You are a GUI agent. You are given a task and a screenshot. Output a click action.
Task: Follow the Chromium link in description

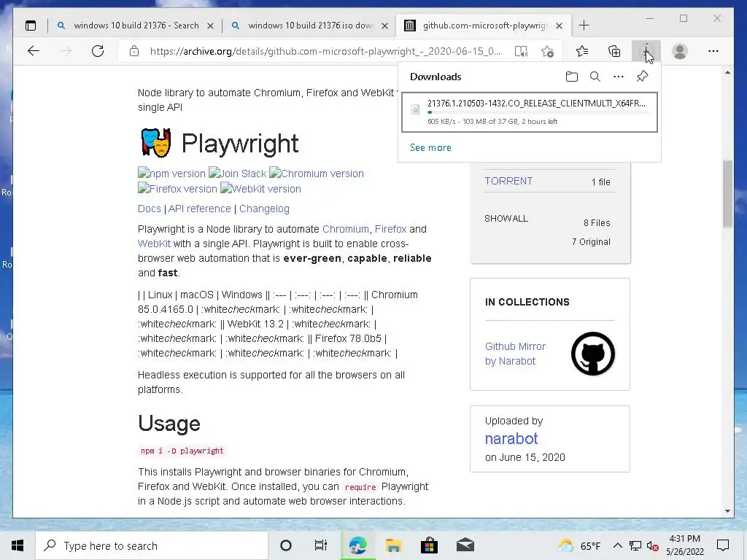(345, 229)
